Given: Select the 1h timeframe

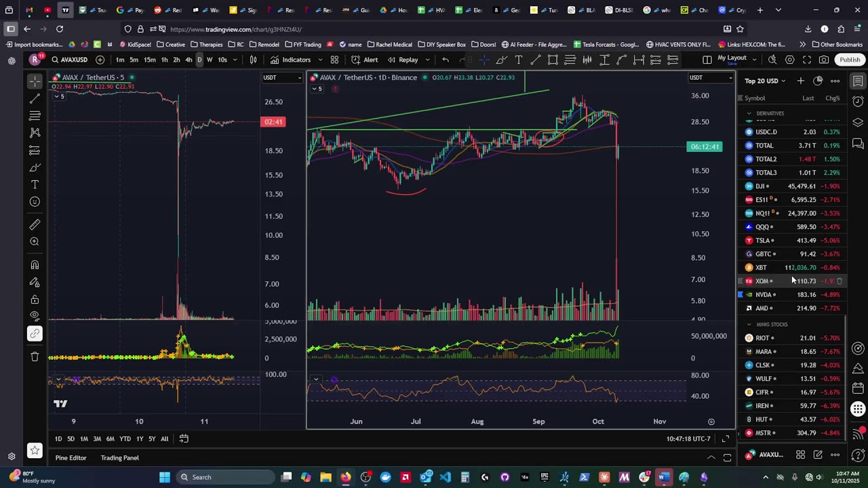Looking at the screenshot, I should pyautogui.click(x=164, y=60).
